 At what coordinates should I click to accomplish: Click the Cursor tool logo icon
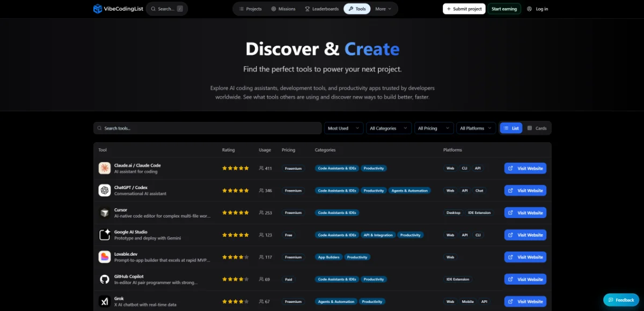click(105, 213)
